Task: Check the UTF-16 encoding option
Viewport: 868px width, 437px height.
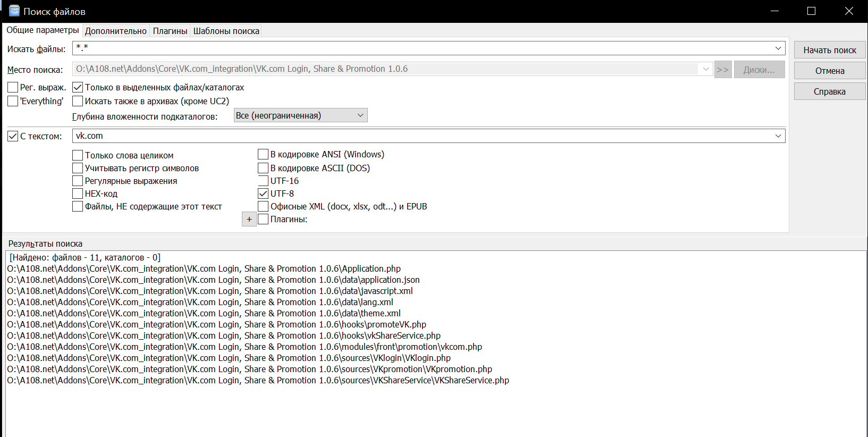Action: [x=263, y=181]
